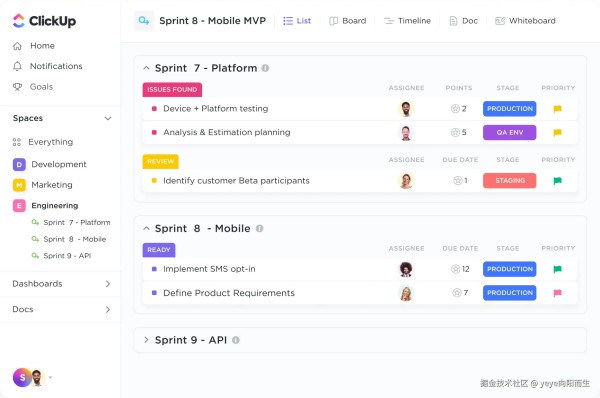The image size is (600, 398).
Task: Click the info icon beside Sprint 7 - Platform
Action: (265, 68)
